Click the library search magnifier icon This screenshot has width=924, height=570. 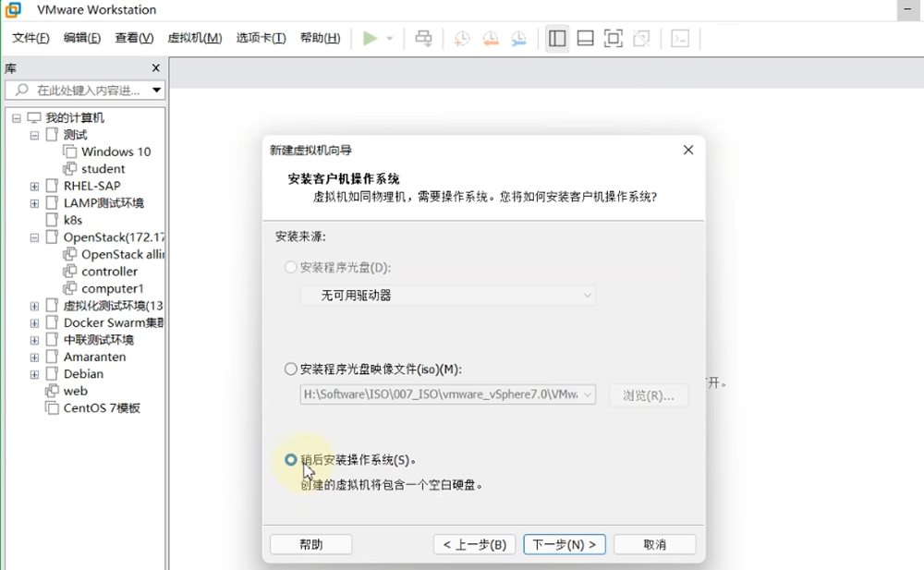tap(22, 90)
